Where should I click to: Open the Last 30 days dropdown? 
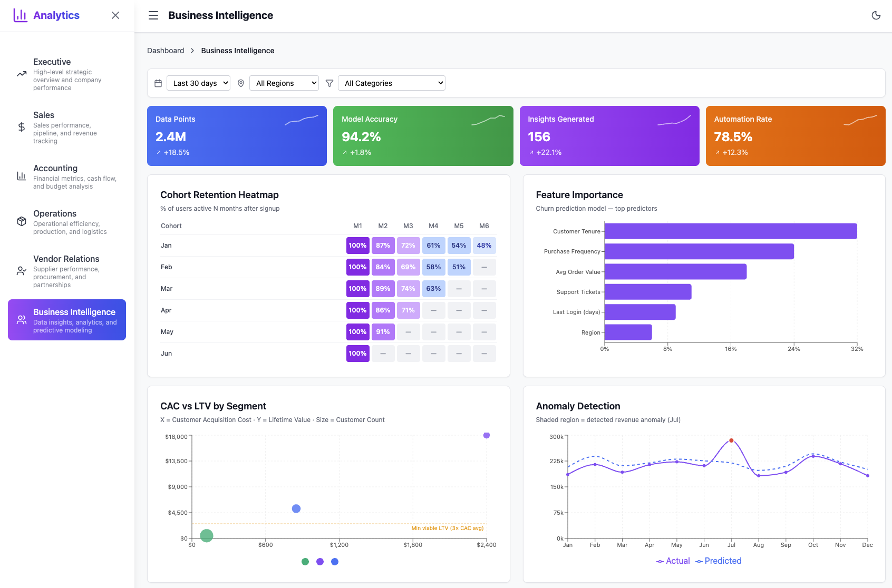tap(198, 83)
